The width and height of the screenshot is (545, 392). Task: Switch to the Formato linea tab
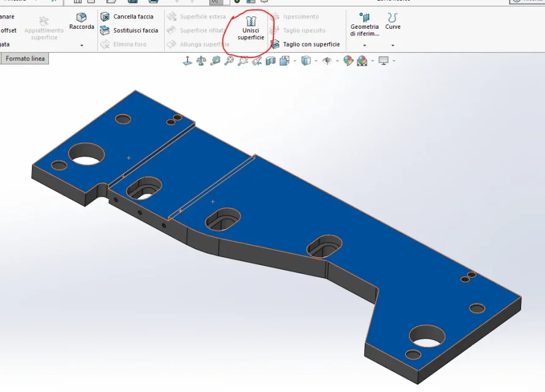click(25, 58)
